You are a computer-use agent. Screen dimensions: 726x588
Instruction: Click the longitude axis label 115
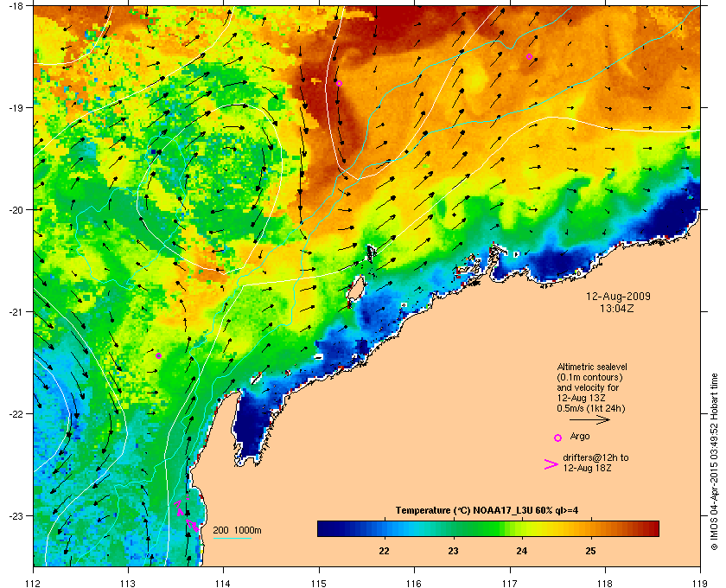319,584
